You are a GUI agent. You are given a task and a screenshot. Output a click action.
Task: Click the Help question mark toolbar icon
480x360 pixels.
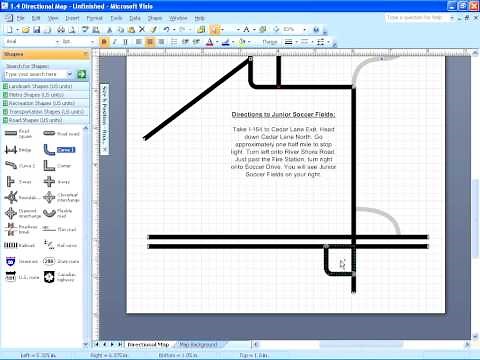[316, 30]
